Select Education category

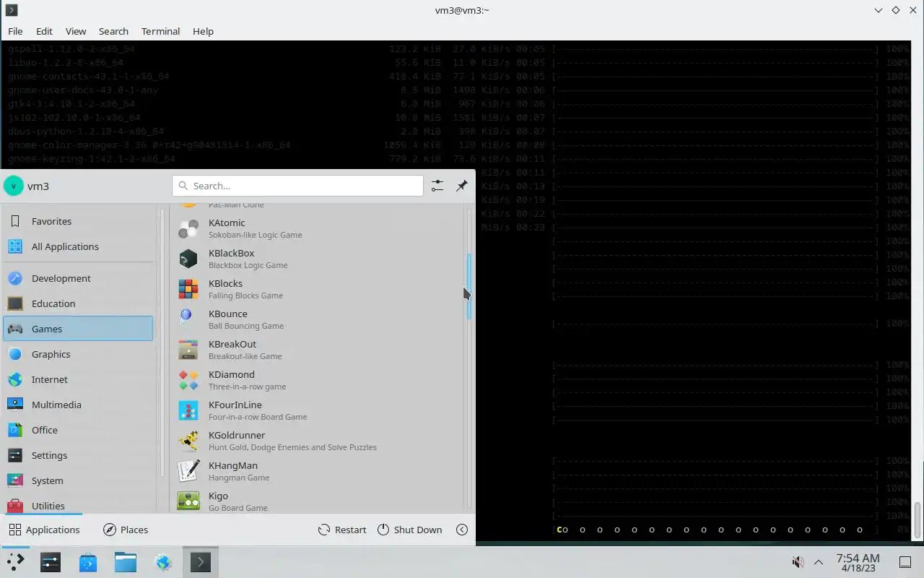coord(78,303)
